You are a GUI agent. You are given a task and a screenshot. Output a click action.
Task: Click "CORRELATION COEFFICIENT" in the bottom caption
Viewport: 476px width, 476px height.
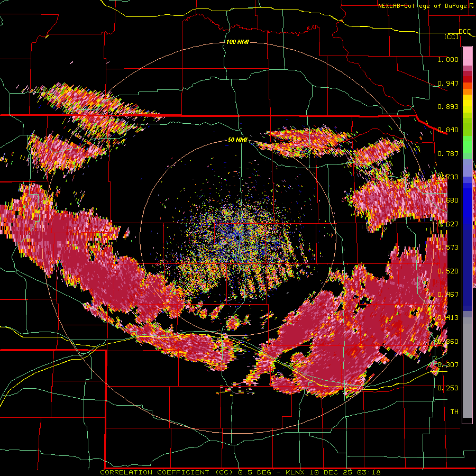[154, 472]
